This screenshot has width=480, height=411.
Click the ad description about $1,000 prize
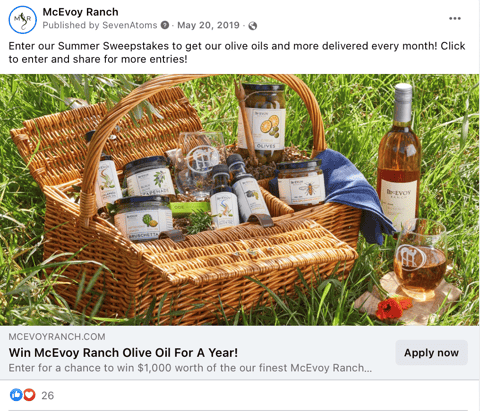pos(190,368)
